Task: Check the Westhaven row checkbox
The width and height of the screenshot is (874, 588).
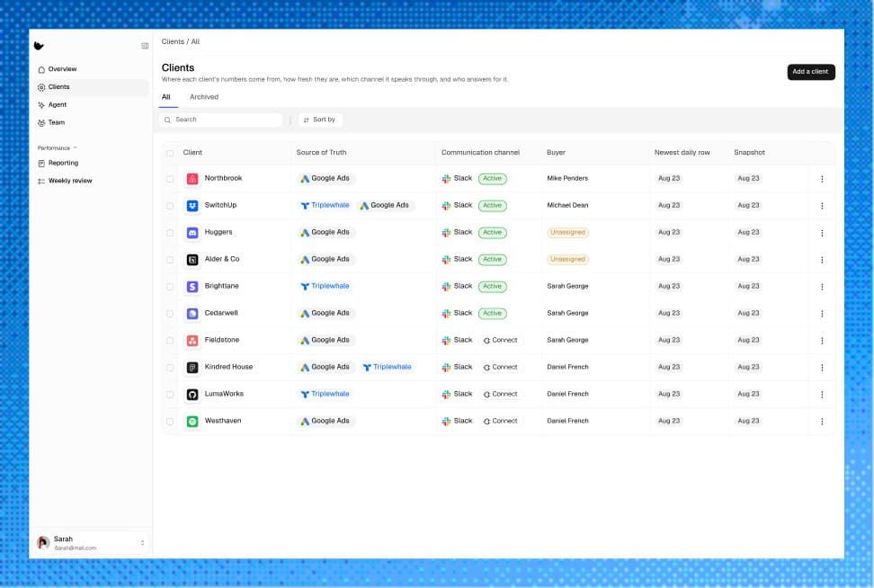Action: (x=170, y=422)
